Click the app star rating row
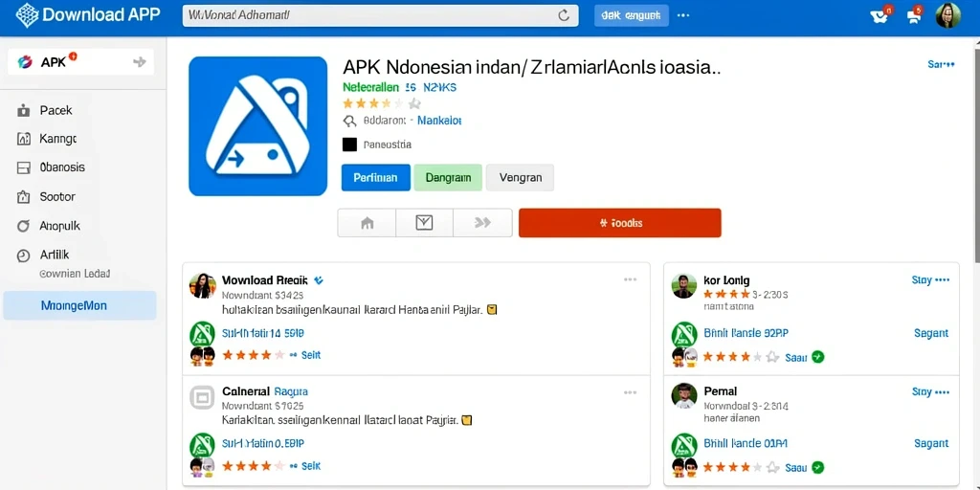The height and width of the screenshot is (490, 980). pos(381,103)
